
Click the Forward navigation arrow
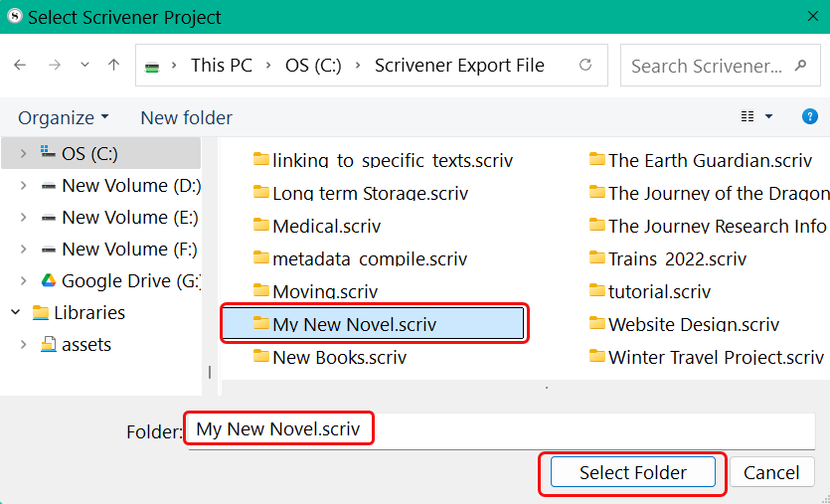(55, 66)
